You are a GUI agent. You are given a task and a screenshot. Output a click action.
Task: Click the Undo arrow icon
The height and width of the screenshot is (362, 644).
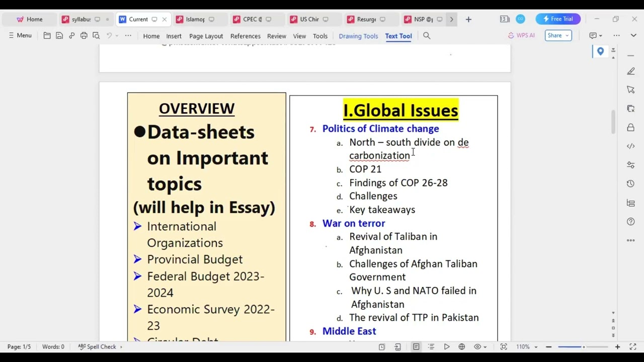tap(109, 36)
